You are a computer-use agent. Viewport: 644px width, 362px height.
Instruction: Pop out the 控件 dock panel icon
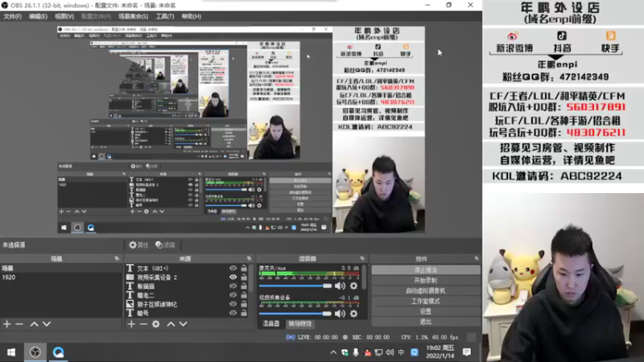click(477, 258)
